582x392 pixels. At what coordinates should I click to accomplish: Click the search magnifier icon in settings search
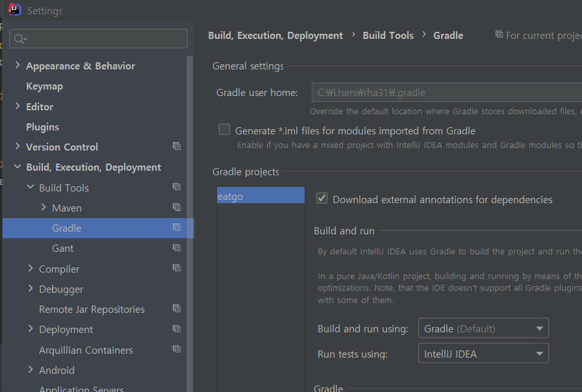click(19, 38)
